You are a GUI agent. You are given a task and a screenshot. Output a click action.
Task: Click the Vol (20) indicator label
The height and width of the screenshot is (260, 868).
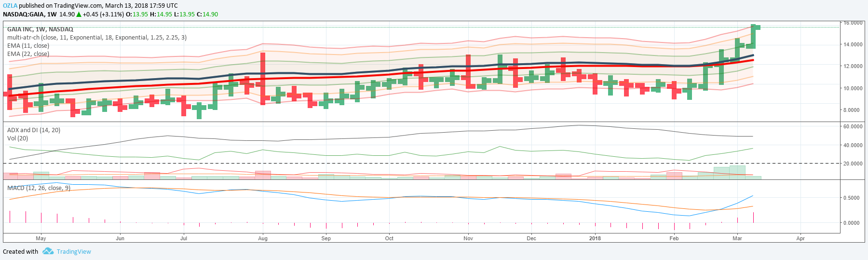tap(17, 138)
